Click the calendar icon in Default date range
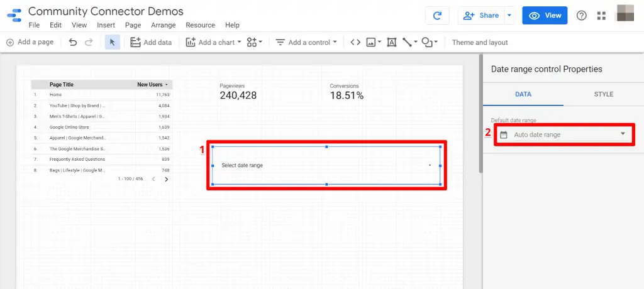This screenshot has height=289, width=644. click(x=504, y=134)
